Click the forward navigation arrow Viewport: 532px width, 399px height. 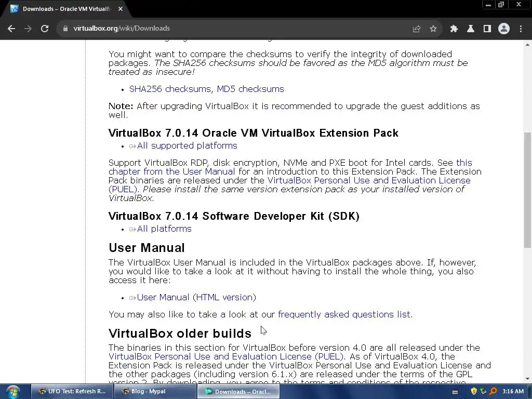pyautogui.click(x=28, y=29)
